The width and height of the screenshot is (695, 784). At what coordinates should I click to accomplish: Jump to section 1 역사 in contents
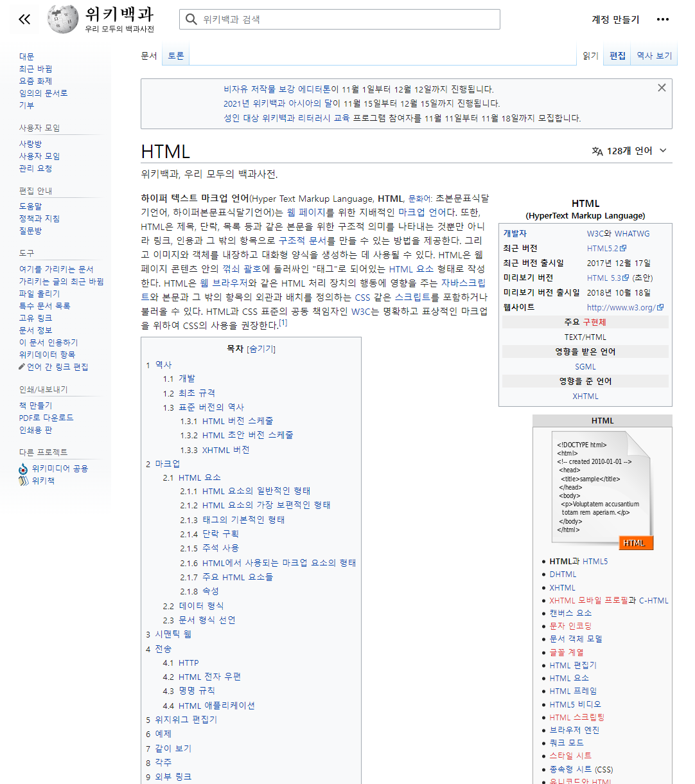[x=159, y=364]
